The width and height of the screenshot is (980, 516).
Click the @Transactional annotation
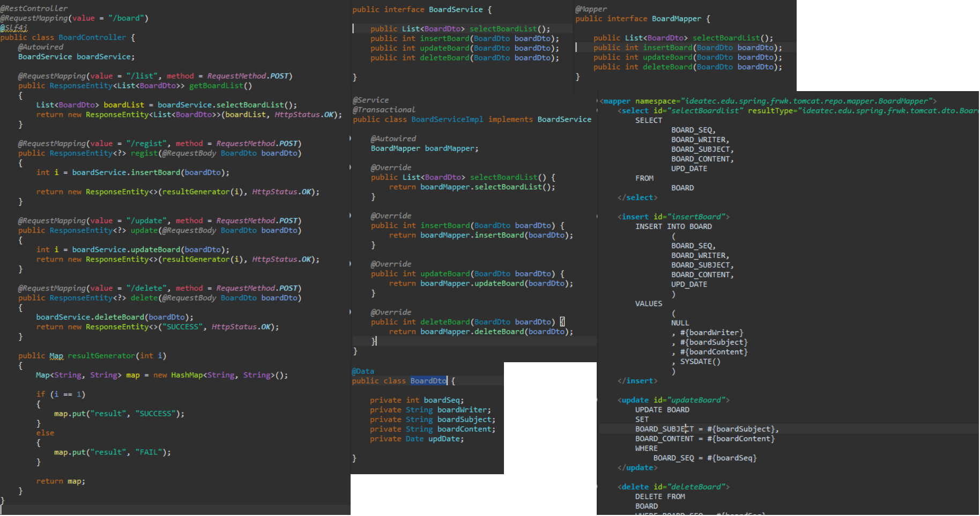[x=384, y=110]
